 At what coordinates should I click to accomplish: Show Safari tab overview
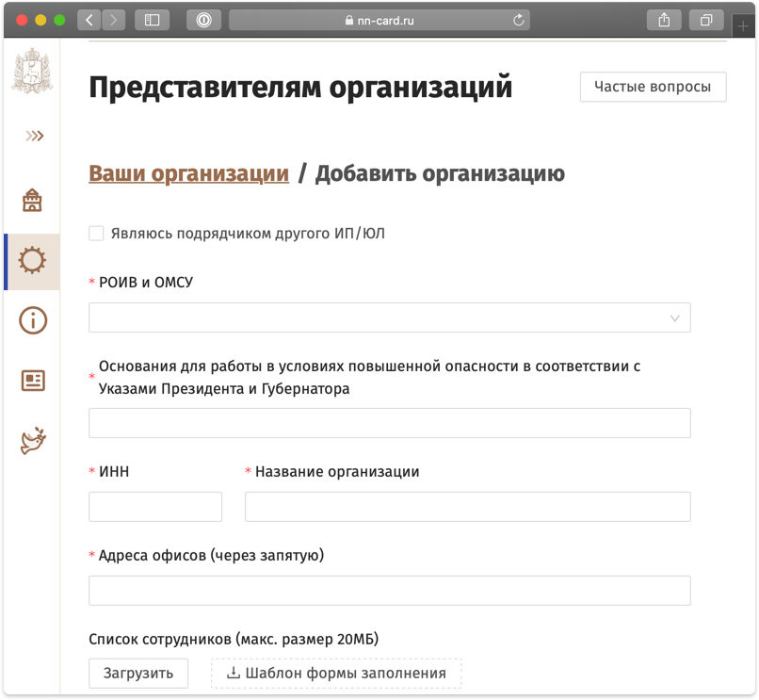click(x=705, y=20)
